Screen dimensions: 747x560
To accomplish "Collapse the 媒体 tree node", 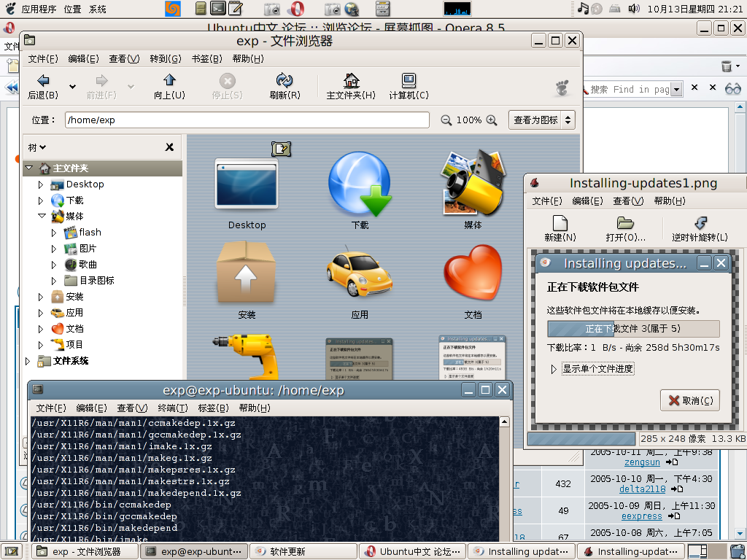I will [x=42, y=216].
